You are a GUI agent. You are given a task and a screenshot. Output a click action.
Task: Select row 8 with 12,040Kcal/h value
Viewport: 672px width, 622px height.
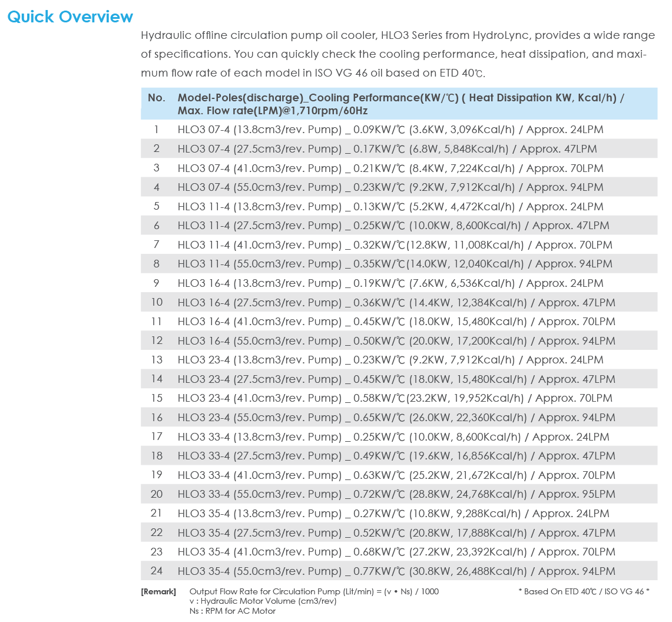click(x=395, y=264)
